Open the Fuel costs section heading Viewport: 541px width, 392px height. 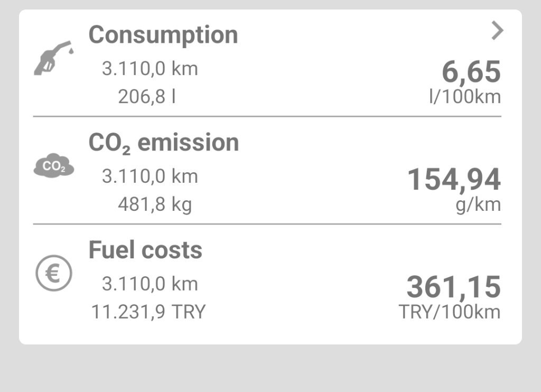coord(145,250)
